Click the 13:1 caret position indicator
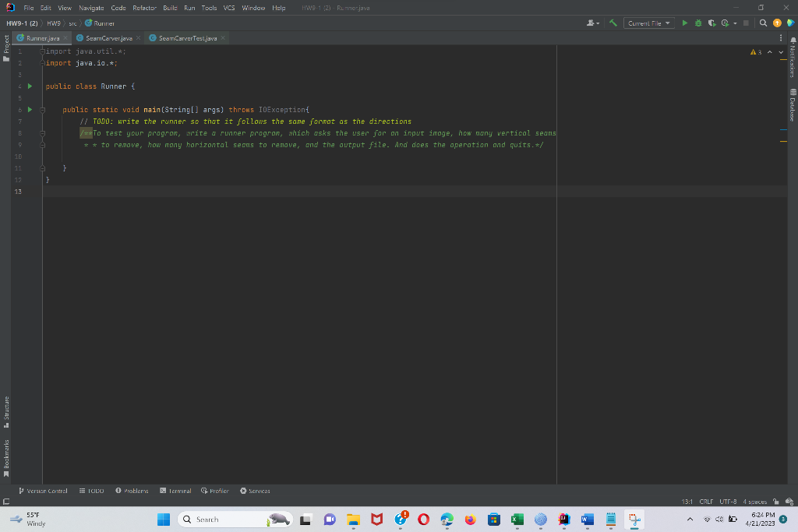The image size is (798, 532). [x=687, y=502]
